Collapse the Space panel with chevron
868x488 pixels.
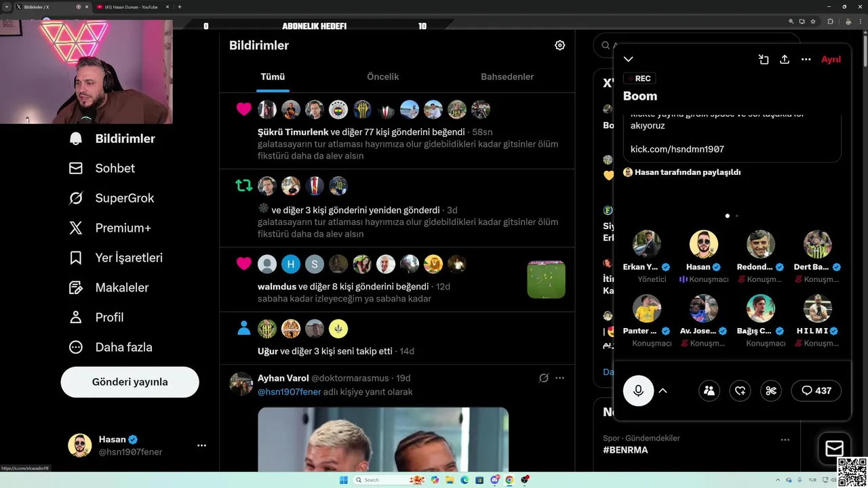(x=629, y=59)
